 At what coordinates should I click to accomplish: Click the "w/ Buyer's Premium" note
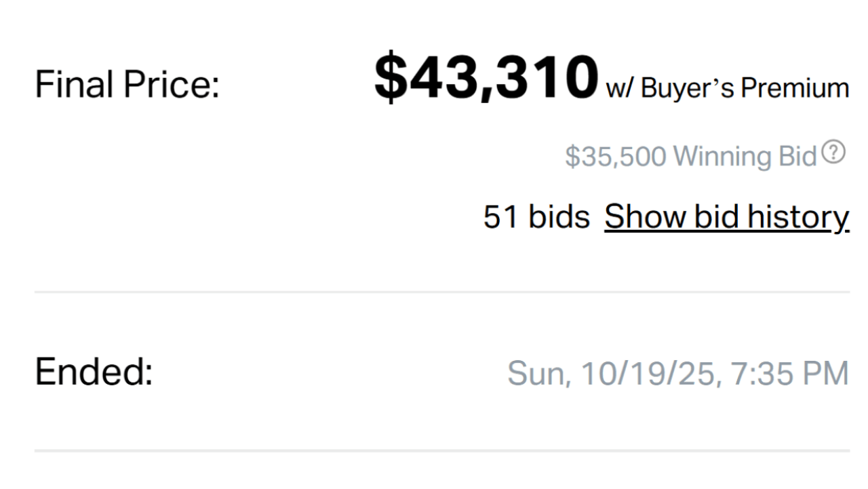click(x=727, y=88)
